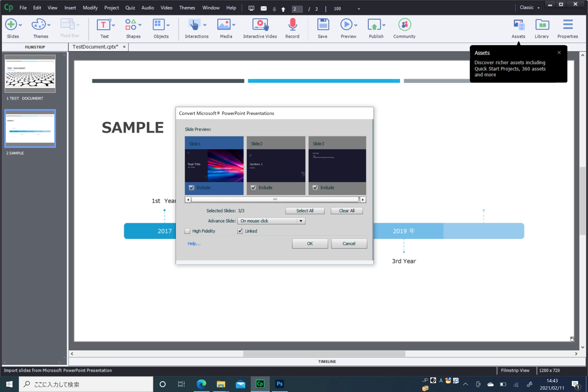Enable the High Fidelity checkbox
The image size is (588, 392).
[x=187, y=231]
